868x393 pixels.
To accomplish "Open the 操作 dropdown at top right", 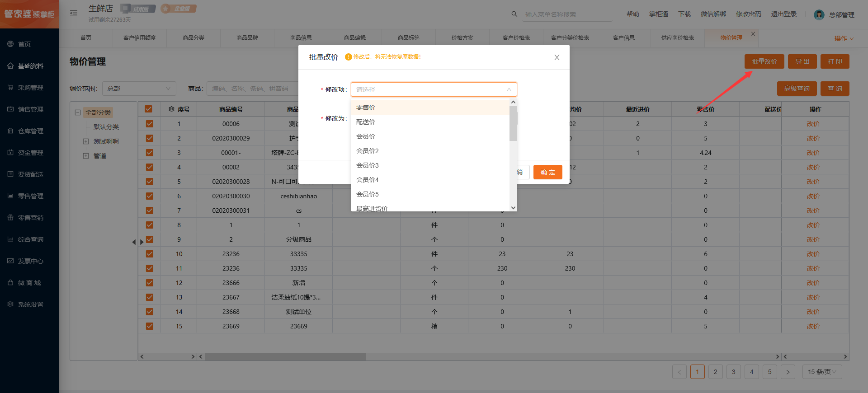I will point(844,38).
